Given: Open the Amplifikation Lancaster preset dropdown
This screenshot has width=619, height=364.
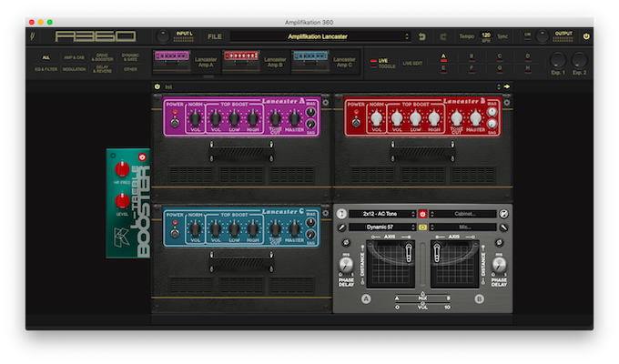Looking at the screenshot, I should point(320,36).
